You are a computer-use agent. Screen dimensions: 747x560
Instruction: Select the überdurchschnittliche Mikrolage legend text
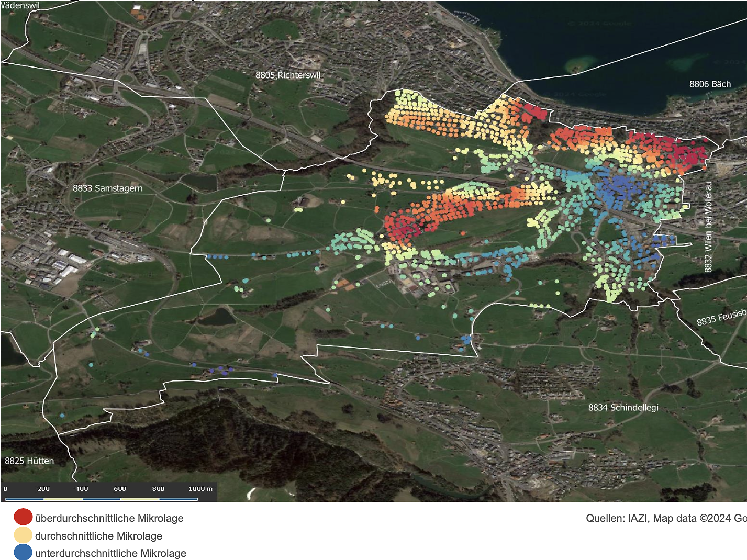[109, 518]
